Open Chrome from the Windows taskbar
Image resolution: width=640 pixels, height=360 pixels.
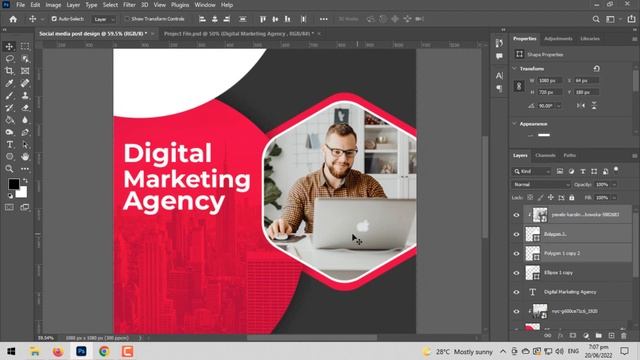click(x=104, y=351)
